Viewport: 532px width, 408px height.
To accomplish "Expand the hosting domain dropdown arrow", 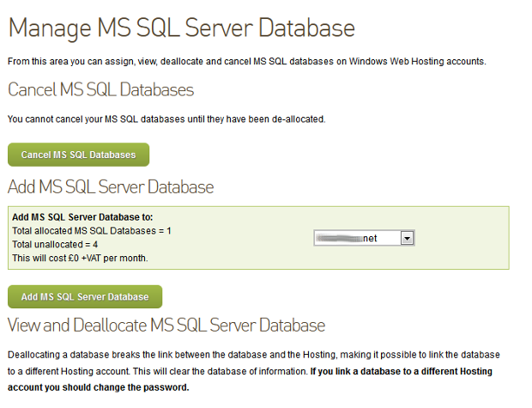I will click(x=408, y=239).
